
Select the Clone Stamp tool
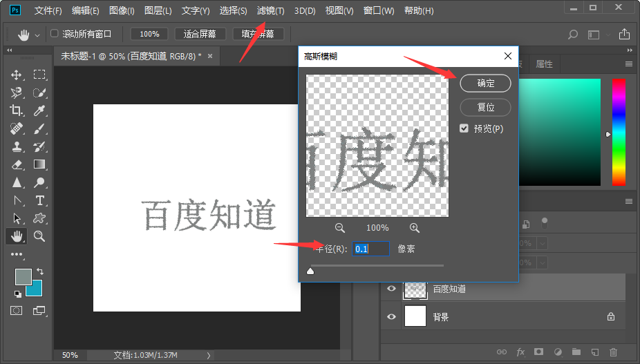[17, 146]
